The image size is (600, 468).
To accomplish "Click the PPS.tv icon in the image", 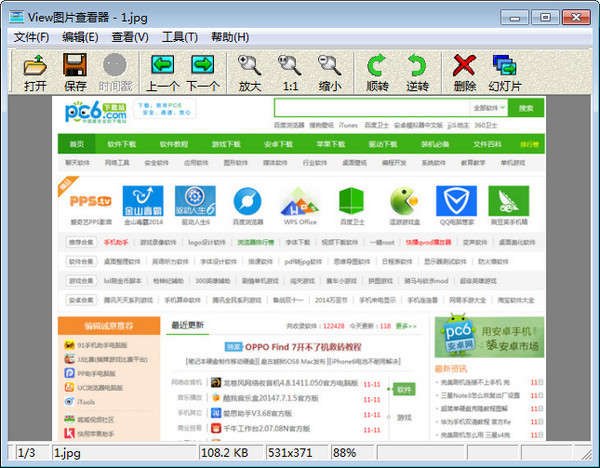I will pyautogui.click(x=90, y=201).
